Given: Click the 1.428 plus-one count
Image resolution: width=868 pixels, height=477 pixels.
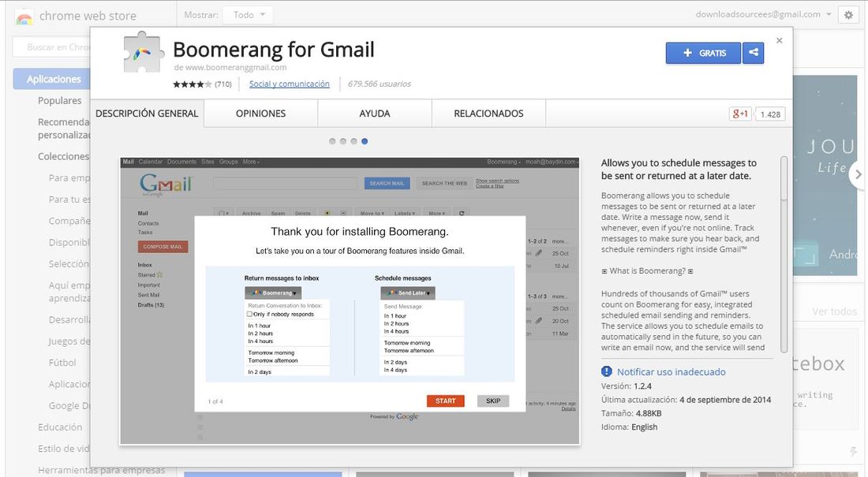Looking at the screenshot, I should [x=770, y=114].
